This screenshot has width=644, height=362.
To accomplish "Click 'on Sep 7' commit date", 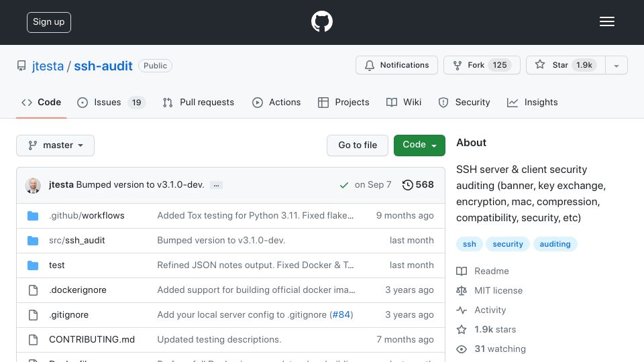I will pos(372,185).
